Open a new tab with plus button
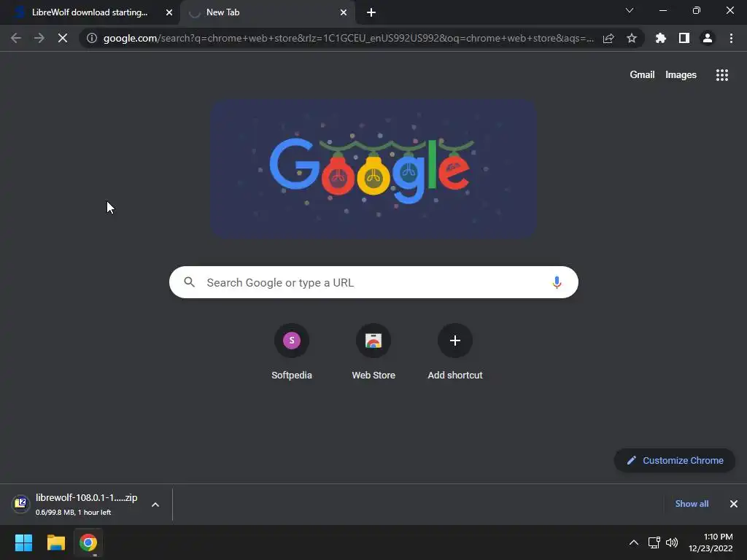The height and width of the screenshot is (560, 747). point(371,13)
